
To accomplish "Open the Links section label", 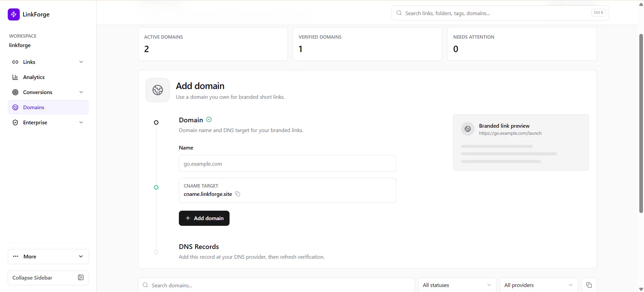I will coord(29,62).
